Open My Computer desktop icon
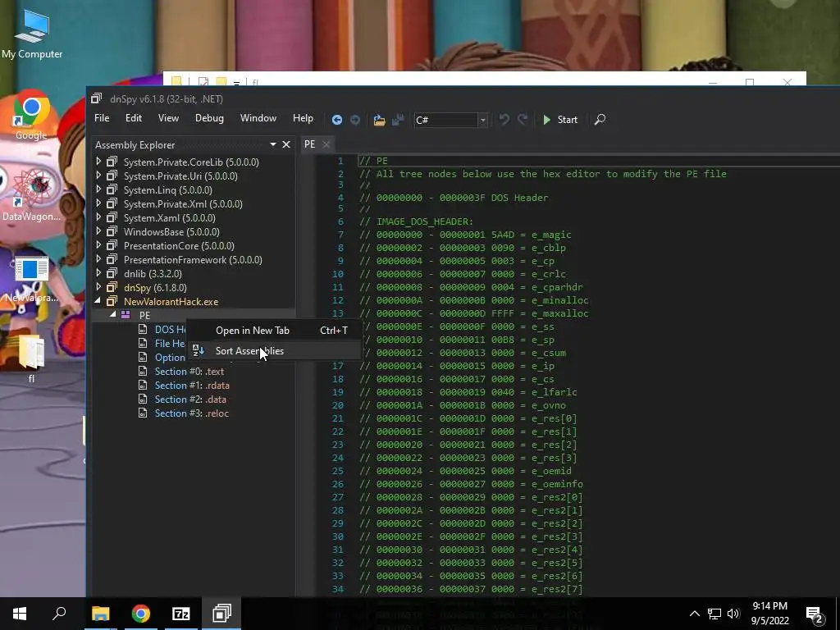Screen dimensions: 840x630 click(32, 34)
